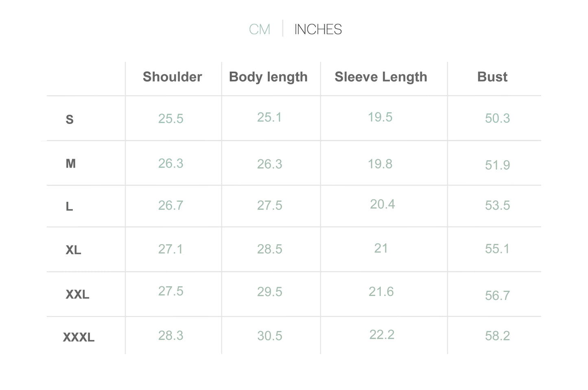Click the Sleeve Length column header
The height and width of the screenshot is (390, 588).
tap(381, 77)
